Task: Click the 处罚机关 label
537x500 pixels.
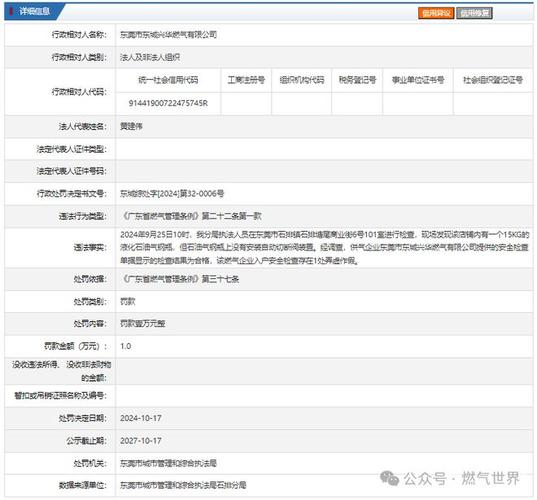Action: click(x=90, y=463)
